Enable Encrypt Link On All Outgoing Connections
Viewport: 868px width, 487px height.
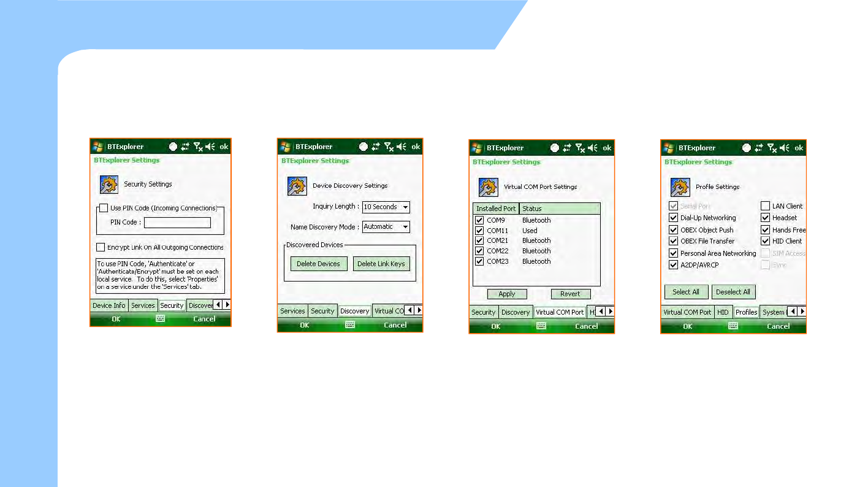pos(101,247)
